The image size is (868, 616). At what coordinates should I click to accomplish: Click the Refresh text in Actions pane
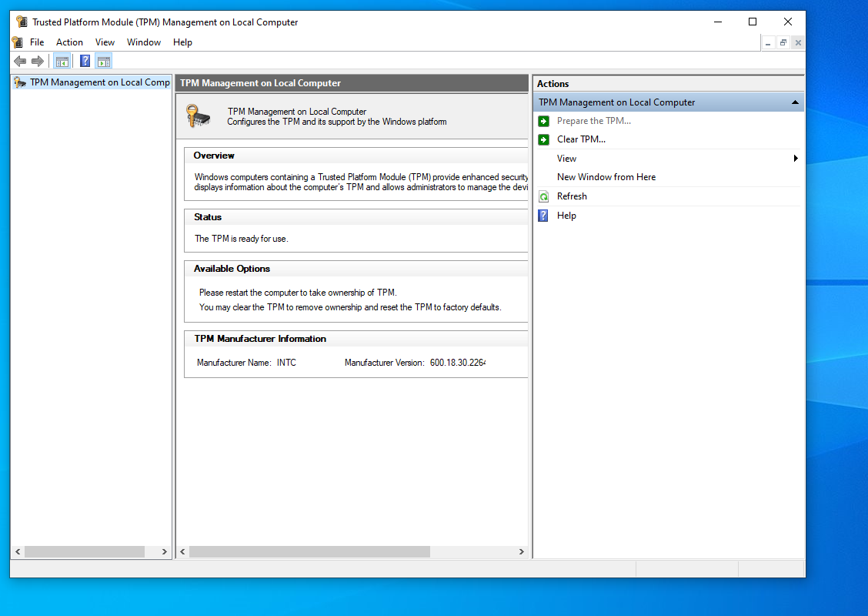(x=572, y=196)
